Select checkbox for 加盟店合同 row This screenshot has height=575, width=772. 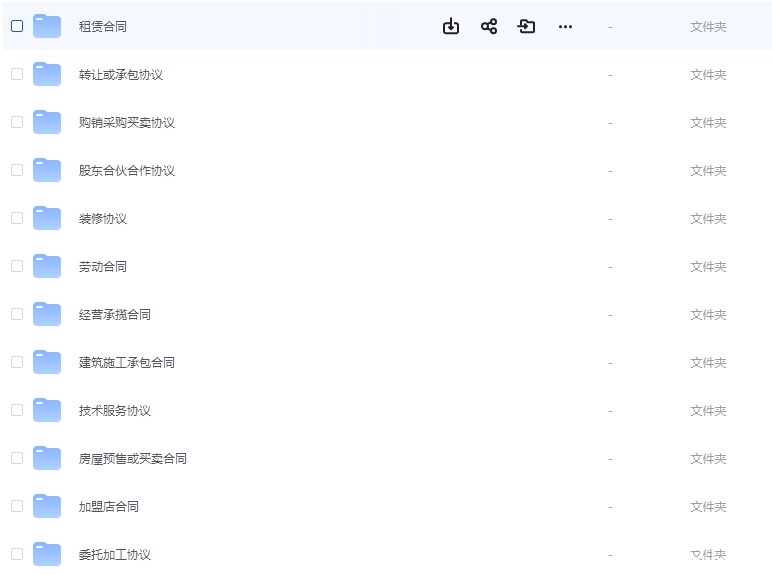point(17,506)
